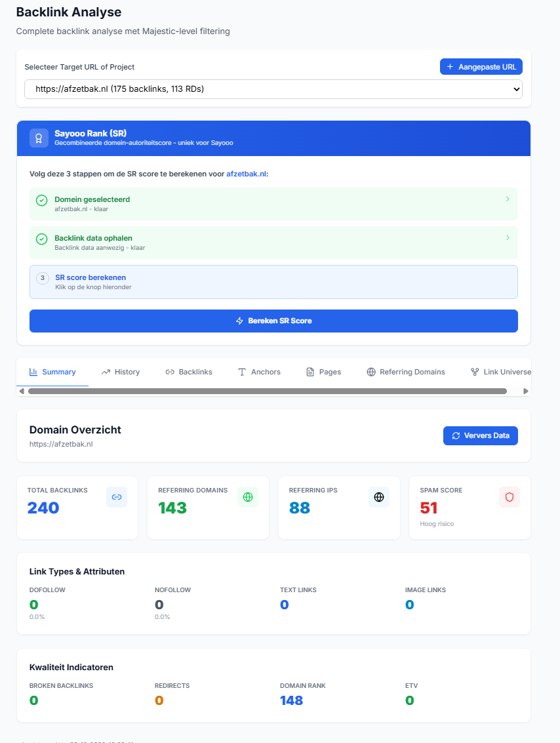
Task: Click the Ververs Data button
Action: click(x=481, y=435)
